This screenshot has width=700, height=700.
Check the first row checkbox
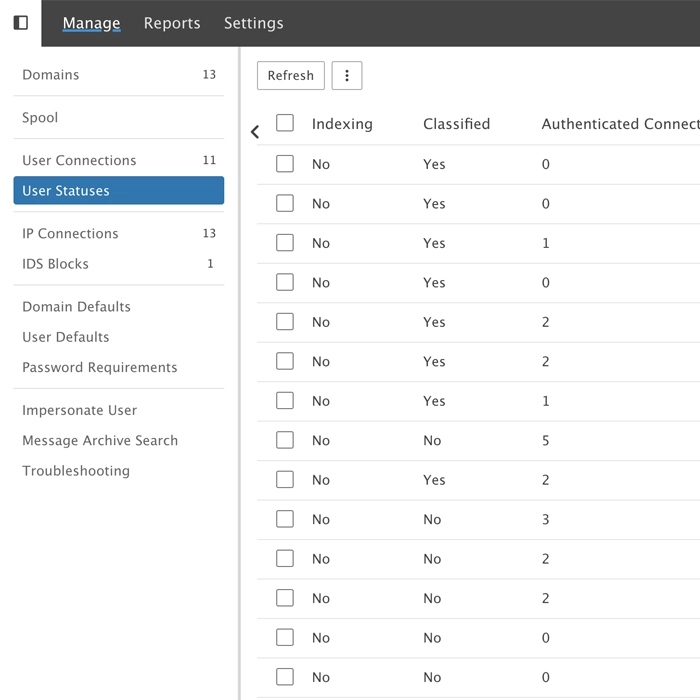point(285,164)
